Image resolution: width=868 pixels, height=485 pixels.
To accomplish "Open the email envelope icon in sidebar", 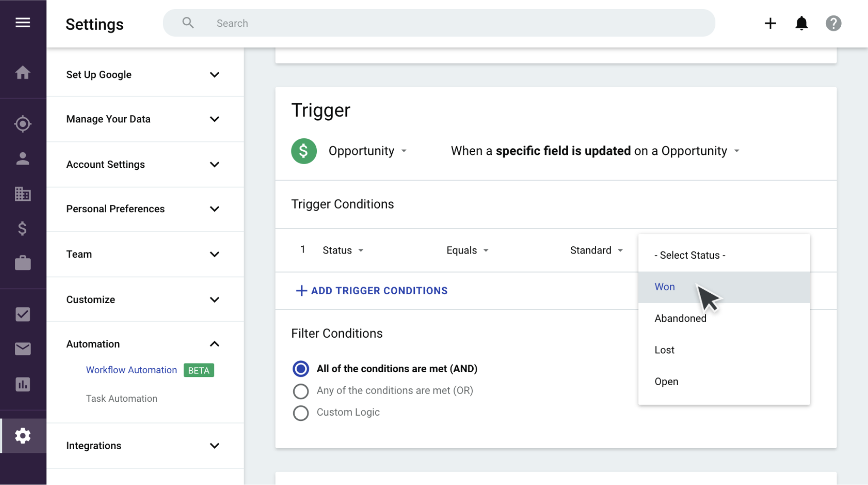I will pyautogui.click(x=22, y=349).
